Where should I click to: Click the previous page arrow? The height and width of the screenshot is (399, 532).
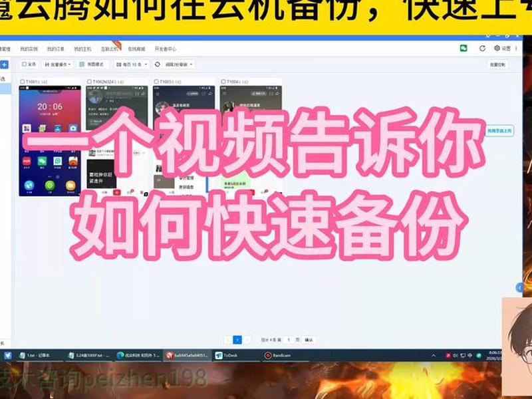click(227, 340)
